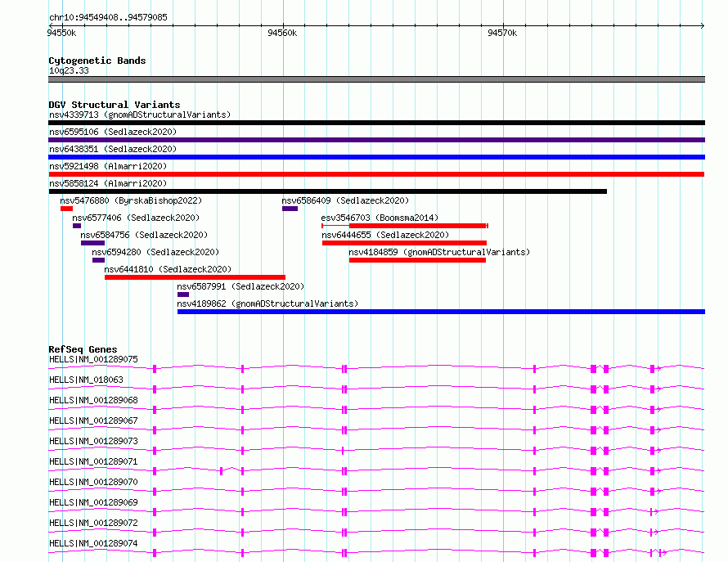Click the chr10:94549408..94579085 coordinate label
This screenshot has height=562, width=728.
click(x=108, y=17)
